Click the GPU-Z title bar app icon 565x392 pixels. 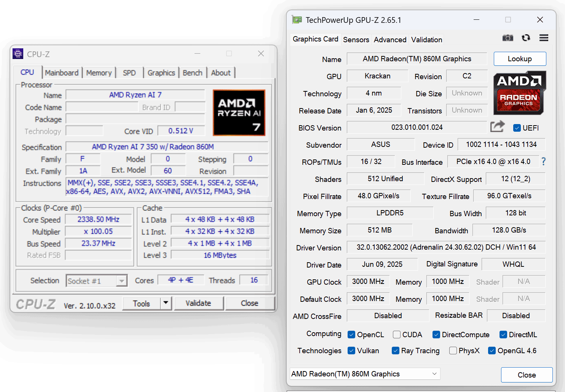(x=297, y=20)
